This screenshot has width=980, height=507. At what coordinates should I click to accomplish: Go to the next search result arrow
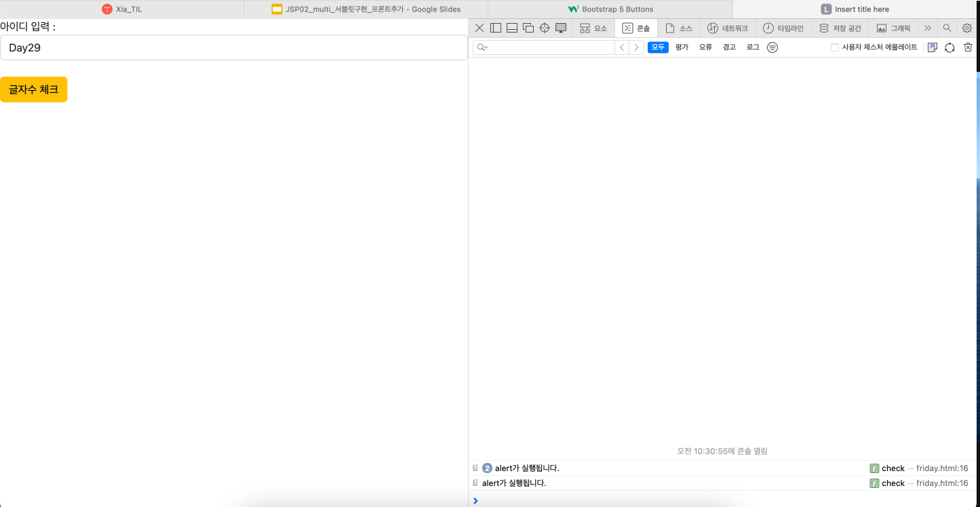point(636,47)
